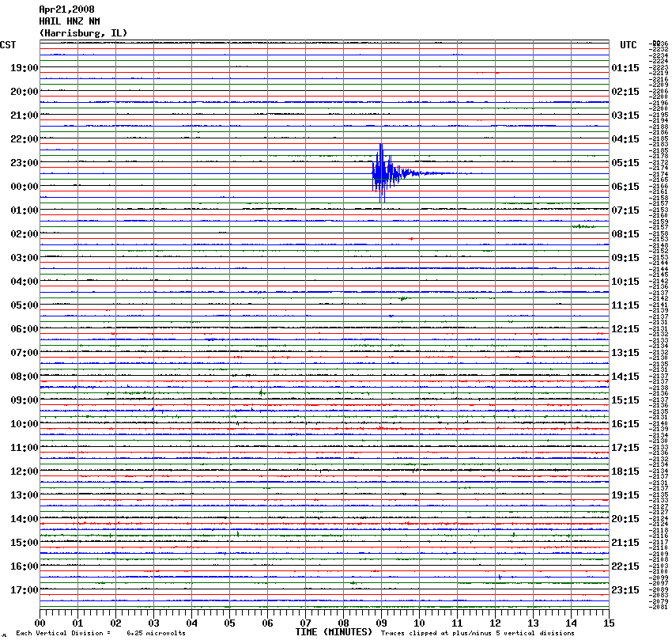Select the "10:00" CST time label
The height and width of the screenshot is (644, 672).
[25, 424]
